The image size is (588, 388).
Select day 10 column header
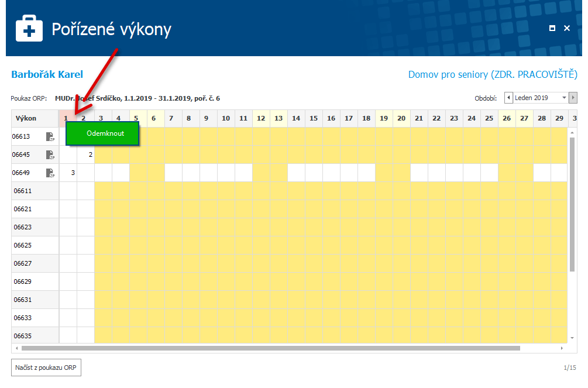click(x=226, y=118)
